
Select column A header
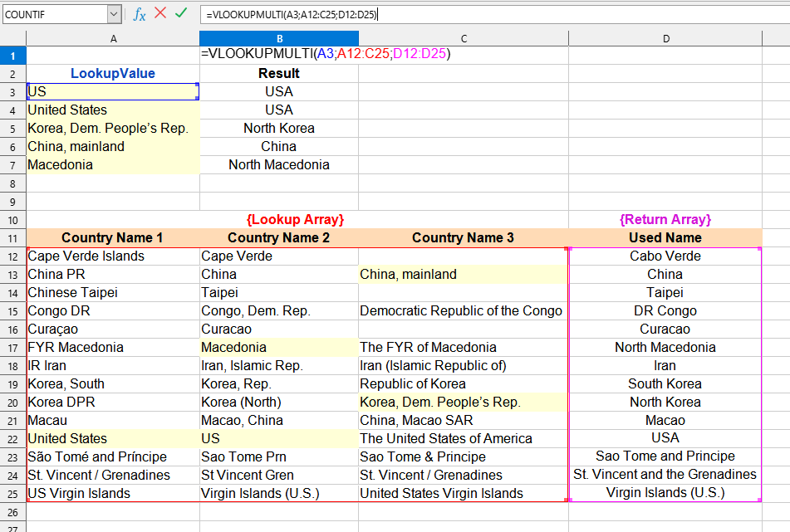(113, 39)
